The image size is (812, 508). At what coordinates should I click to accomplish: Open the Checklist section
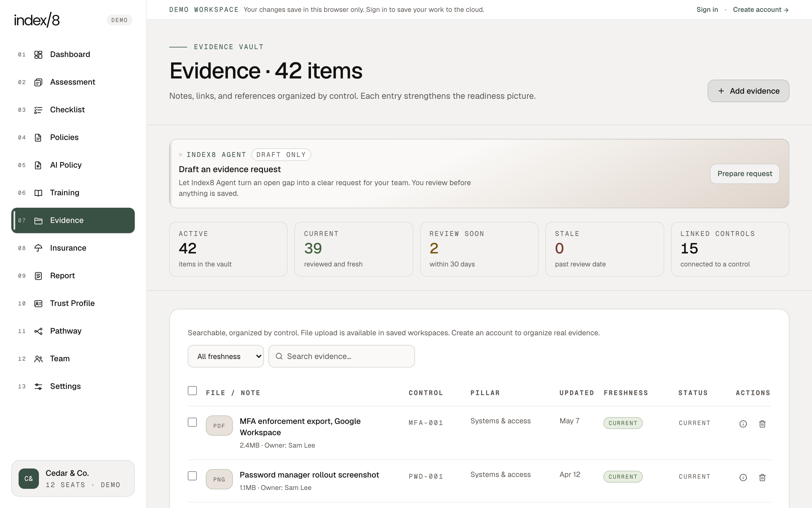[x=73, y=110]
